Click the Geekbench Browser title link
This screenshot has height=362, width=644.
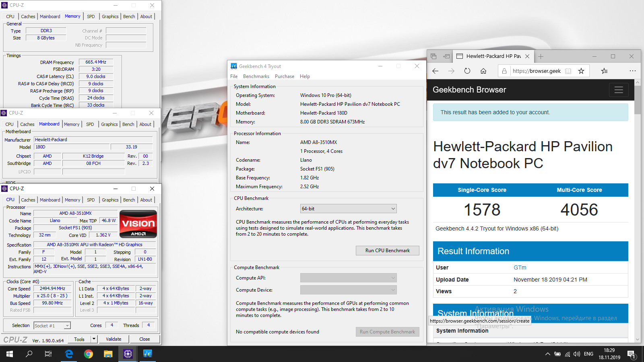pos(469,90)
